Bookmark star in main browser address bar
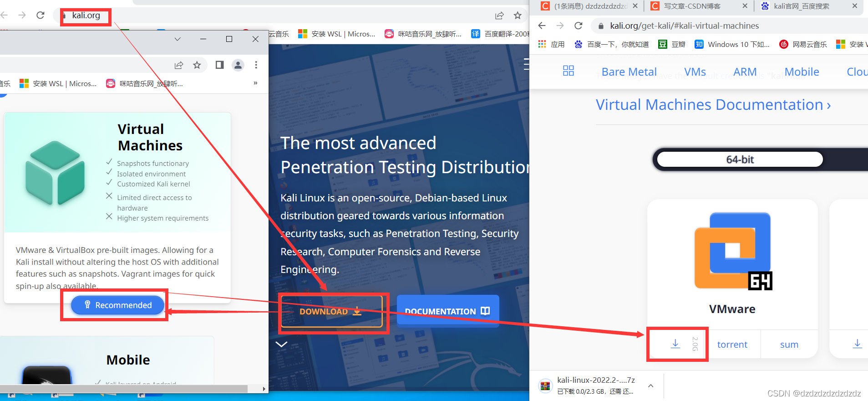The height and width of the screenshot is (401, 868). tap(518, 15)
